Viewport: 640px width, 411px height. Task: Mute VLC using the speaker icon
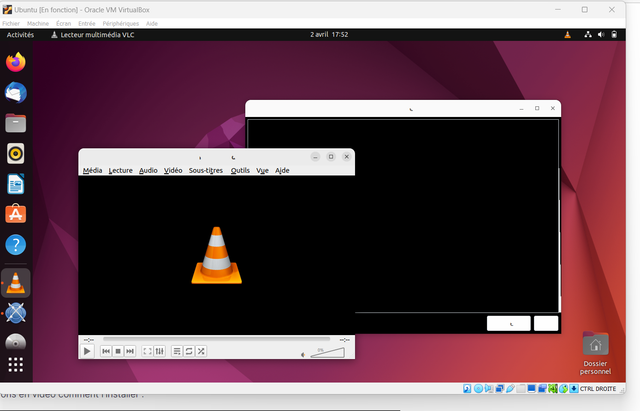click(x=303, y=355)
